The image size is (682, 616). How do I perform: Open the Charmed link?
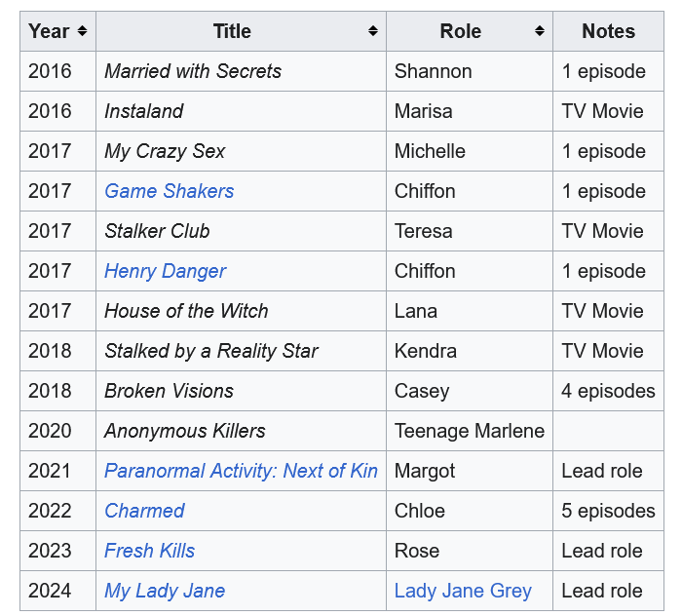144,511
